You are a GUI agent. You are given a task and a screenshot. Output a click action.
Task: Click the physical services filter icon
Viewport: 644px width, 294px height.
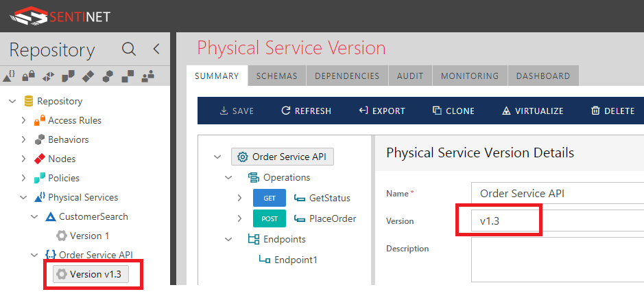(9, 76)
